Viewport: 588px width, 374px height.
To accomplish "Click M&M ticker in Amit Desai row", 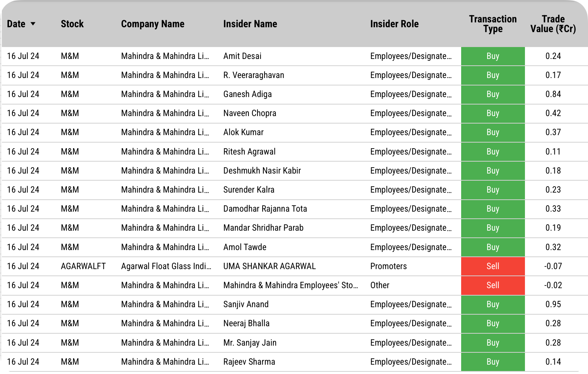I will (70, 56).
